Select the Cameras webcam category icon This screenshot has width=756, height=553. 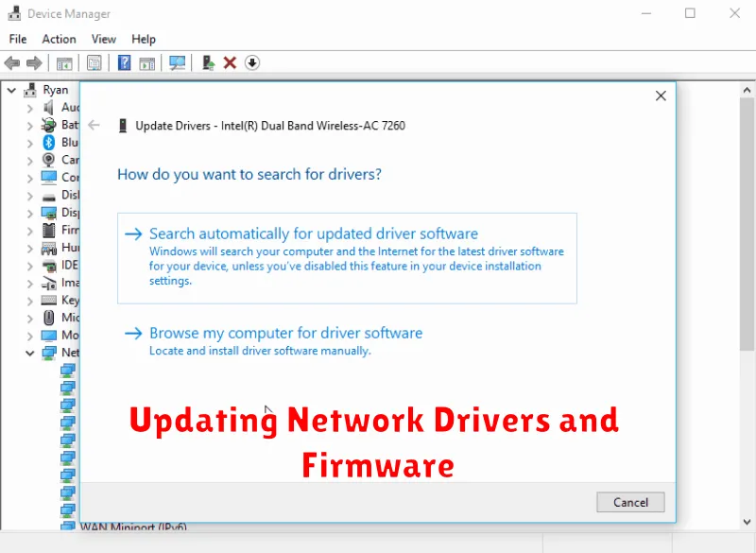[x=49, y=160]
